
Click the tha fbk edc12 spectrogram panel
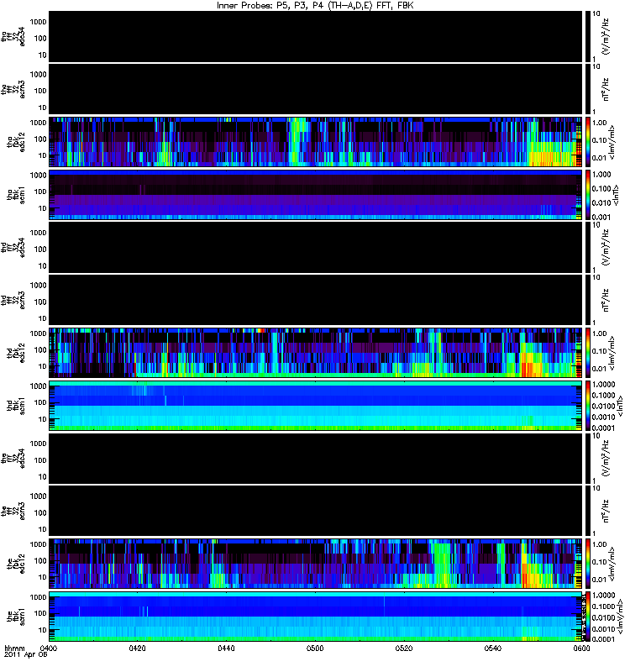[x=316, y=142]
